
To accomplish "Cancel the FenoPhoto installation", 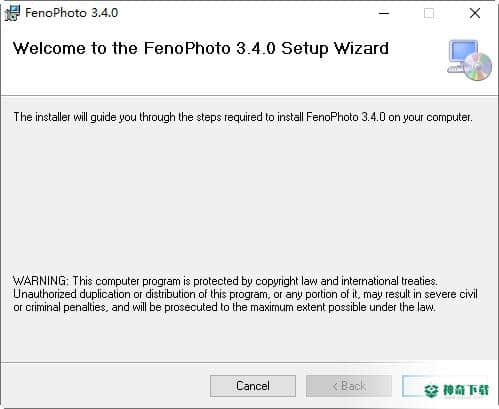I will click(253, 386).
